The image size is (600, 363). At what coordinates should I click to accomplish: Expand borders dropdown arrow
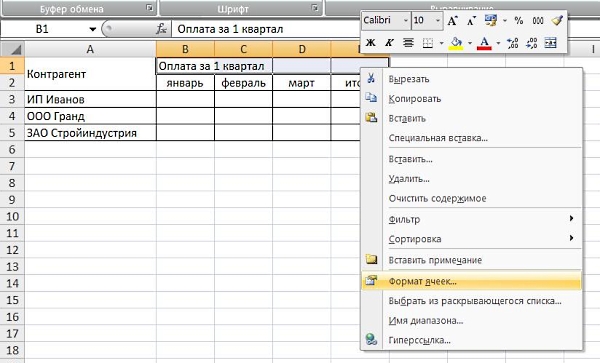[441, 43]
